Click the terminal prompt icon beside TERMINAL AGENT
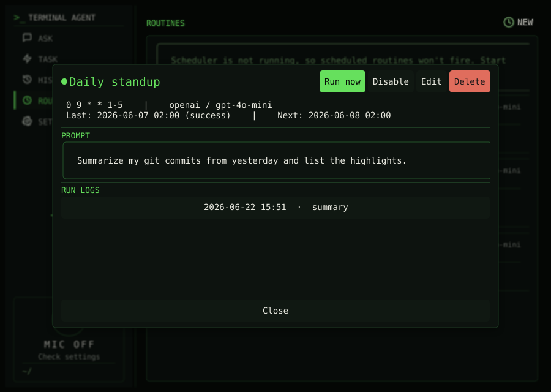551x392 pixels. pos(20,18)
